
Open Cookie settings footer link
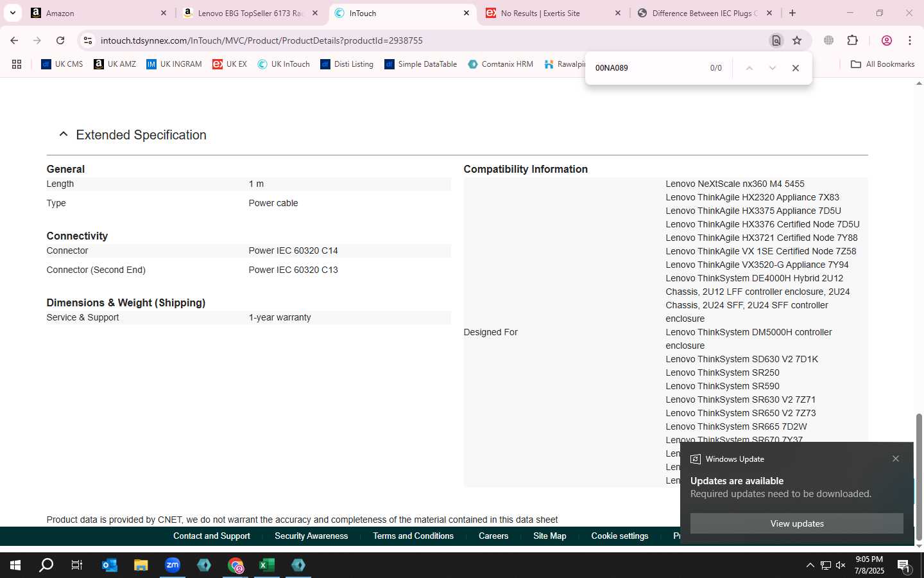pyautogui.click(x=620, y=536)
